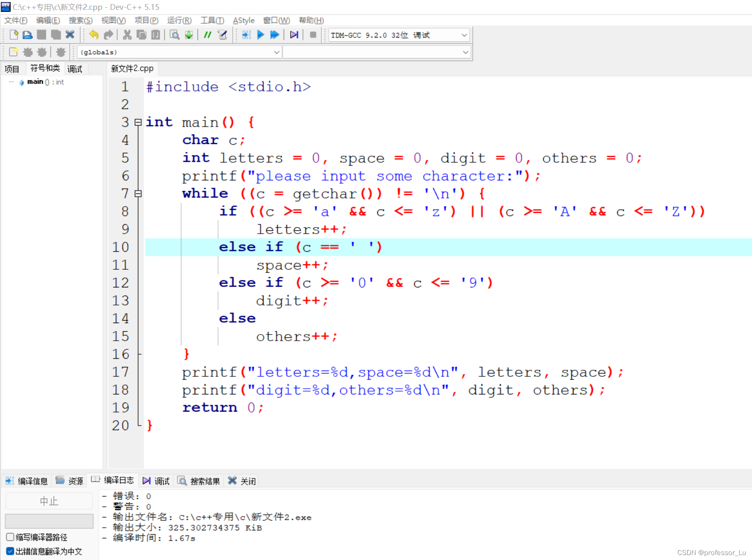Open the AStyle menu
Image resolution: width=752 pixels, height=560 pixels.
click(x=244, y=20)
